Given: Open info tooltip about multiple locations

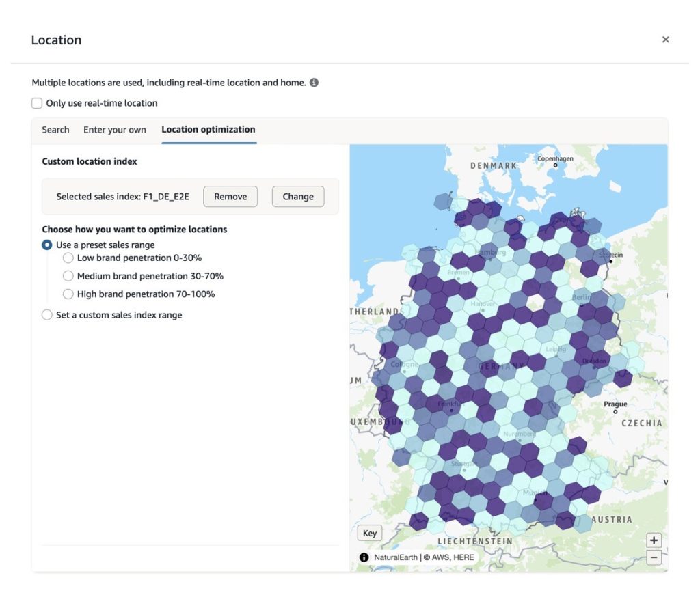Looking at the screenshot, I should pos(314,83).
